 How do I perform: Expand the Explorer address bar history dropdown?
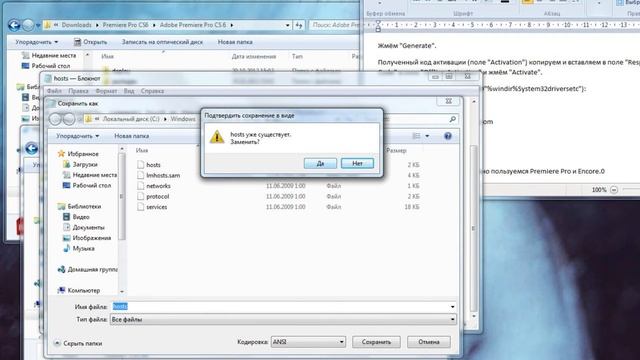click(287, 25)
